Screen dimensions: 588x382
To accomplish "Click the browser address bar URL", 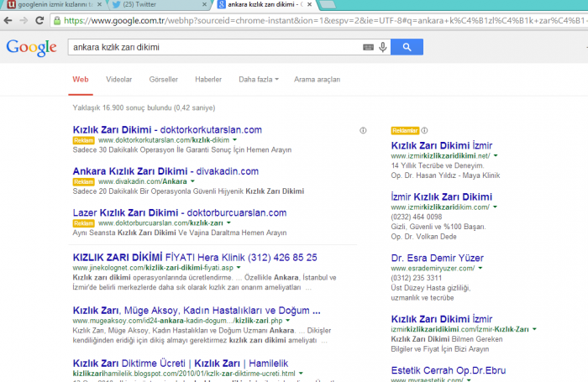I will (324, 20).
